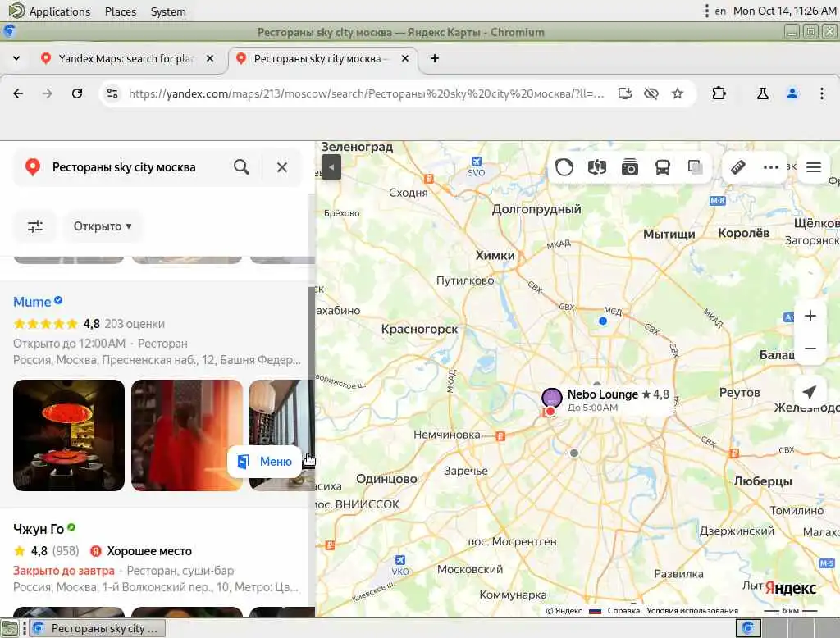
Task: Open the Nebo Lounge map label
Action: [x=618, y=399]
